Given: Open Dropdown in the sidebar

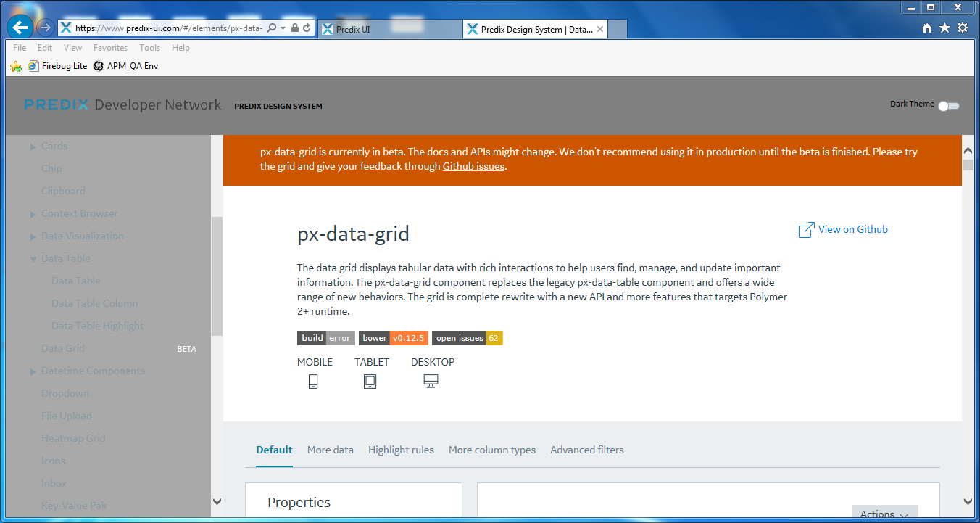Looking at the screenshot, I should pos(65,394).
